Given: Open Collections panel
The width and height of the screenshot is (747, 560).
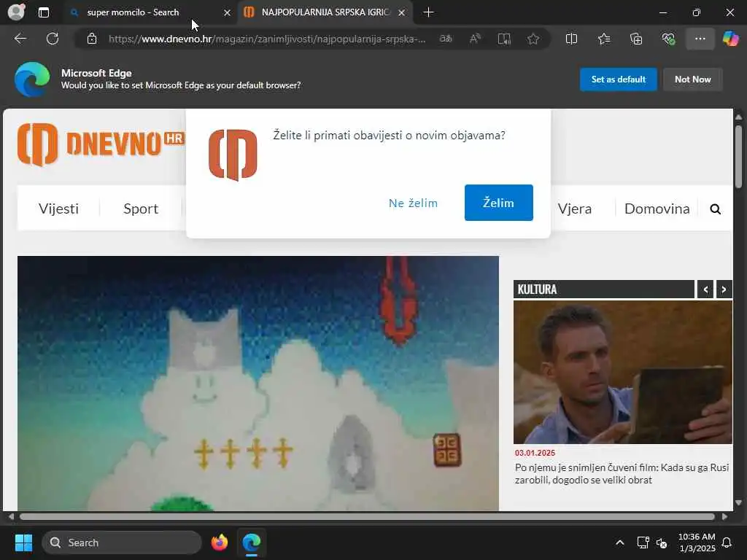Looking at the screenshot, I should 636,39.
